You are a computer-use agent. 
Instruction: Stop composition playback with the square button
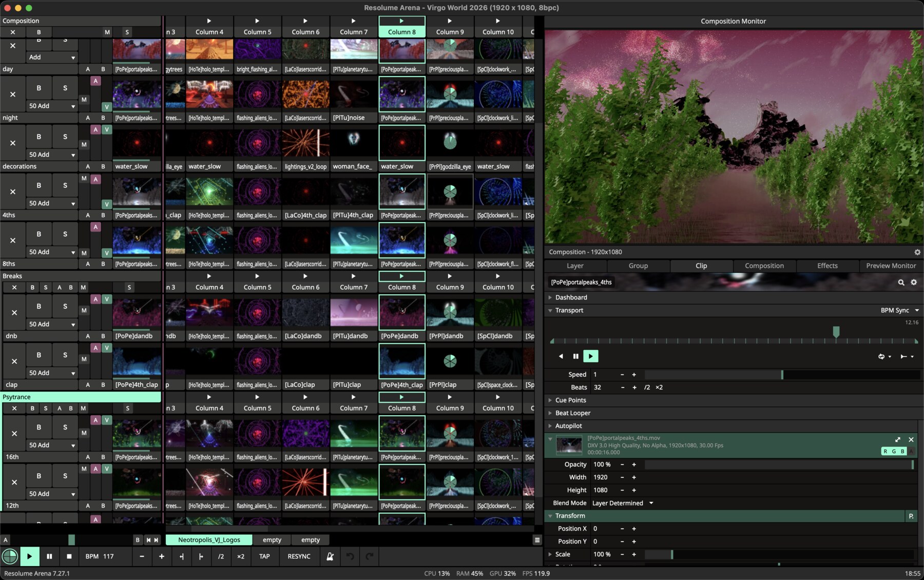pos(69,556)
